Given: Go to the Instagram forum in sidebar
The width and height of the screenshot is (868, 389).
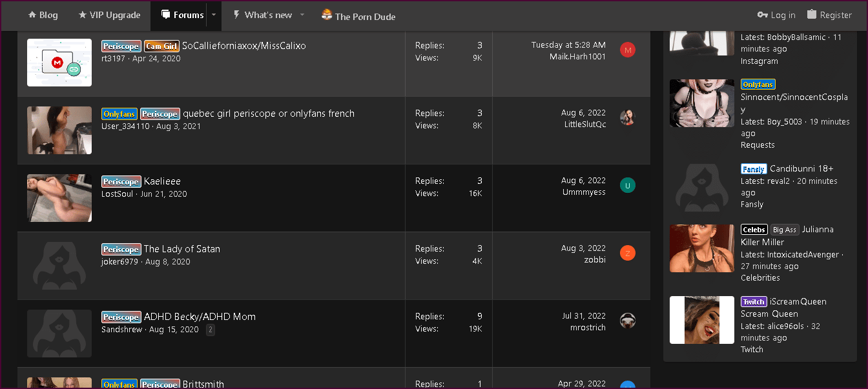Looking at the screenshot, I should coord(759,61).
